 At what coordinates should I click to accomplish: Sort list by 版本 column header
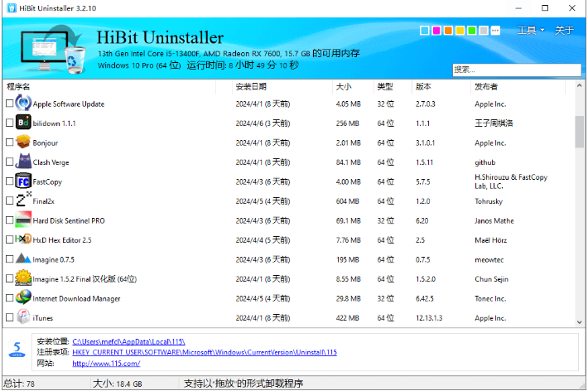(x=441, y=87)
